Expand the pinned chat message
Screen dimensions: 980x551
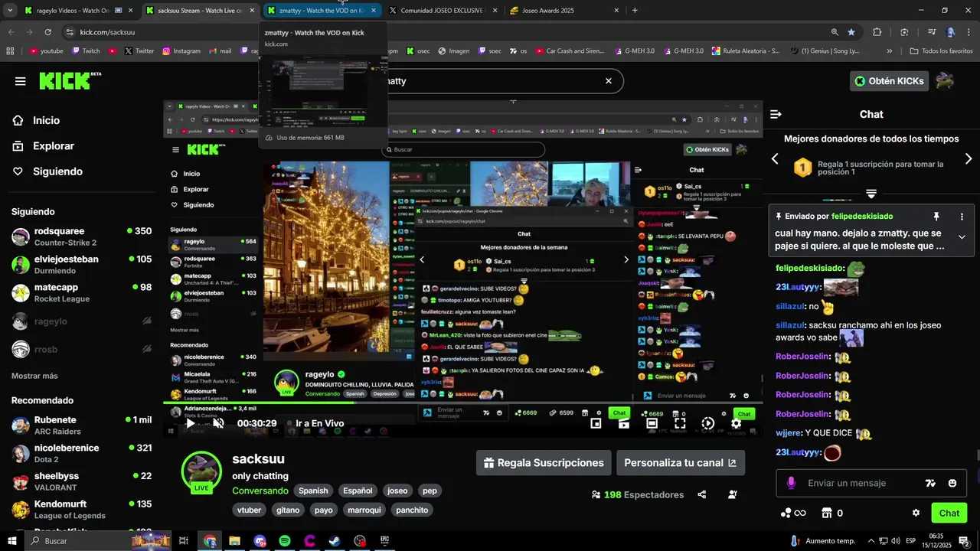962,237
